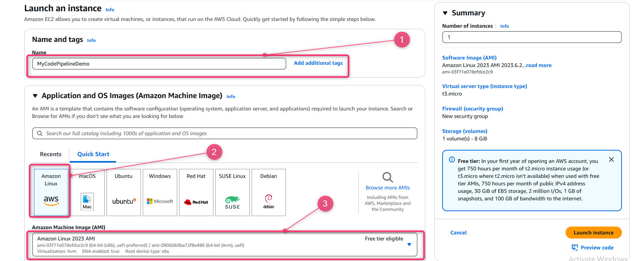This screenshot has height=261, width=644.
Task: Click the ami-03f71e078efdce2c9 text in Summary
Action: tap(467, 72)
